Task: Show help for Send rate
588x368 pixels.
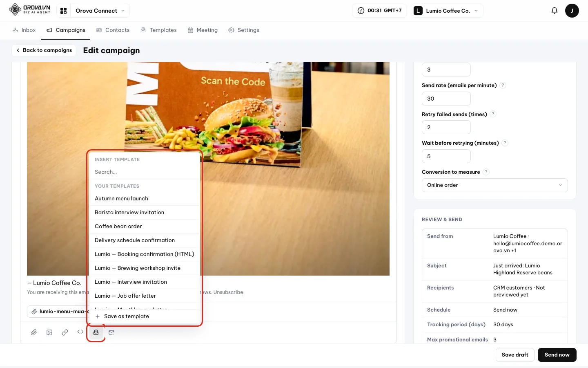Action: pyautogui.click(x=503, y=85)
